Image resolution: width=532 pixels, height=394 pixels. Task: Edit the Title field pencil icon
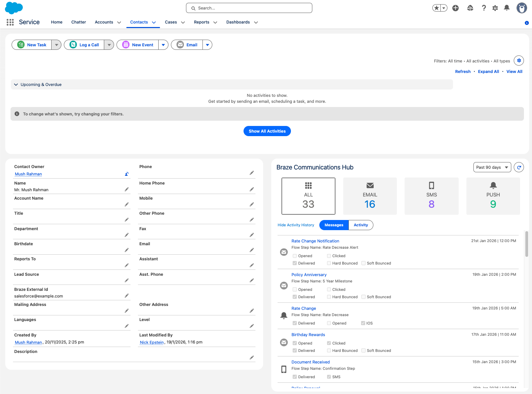(127, 220)
